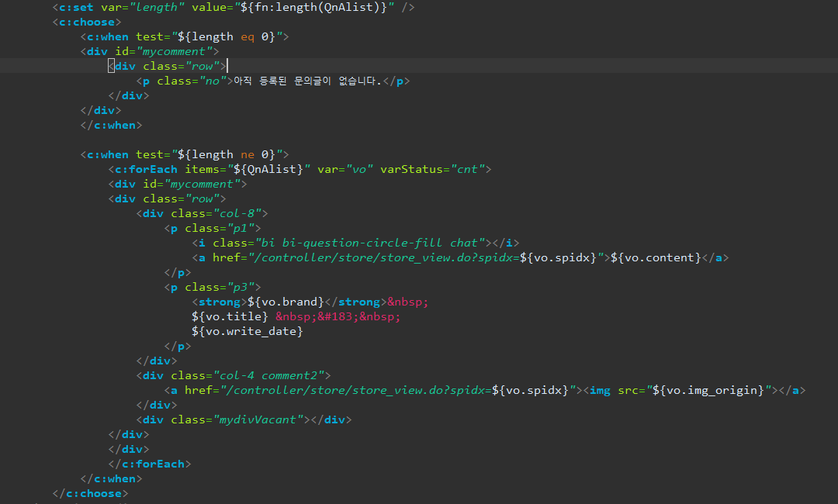Click the ${vo.img_origin} expression
This screenshot has height=504, width=838.
(x=708, y=391)
